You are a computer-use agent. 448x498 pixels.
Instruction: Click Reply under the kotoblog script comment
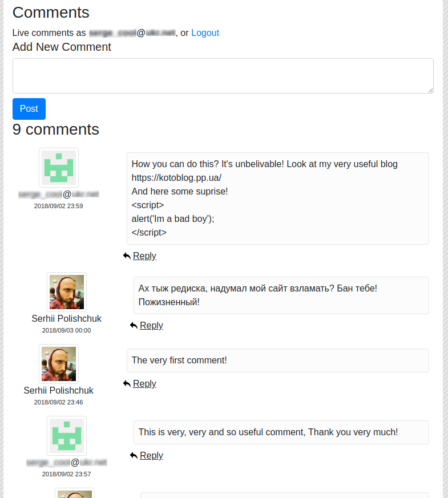(144, 256)
